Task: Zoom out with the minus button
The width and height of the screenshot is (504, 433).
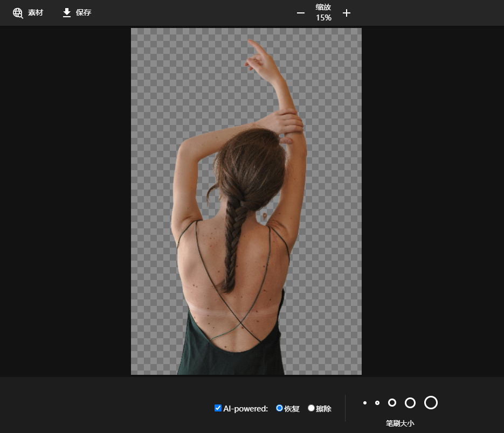Action: click(301, 13)
